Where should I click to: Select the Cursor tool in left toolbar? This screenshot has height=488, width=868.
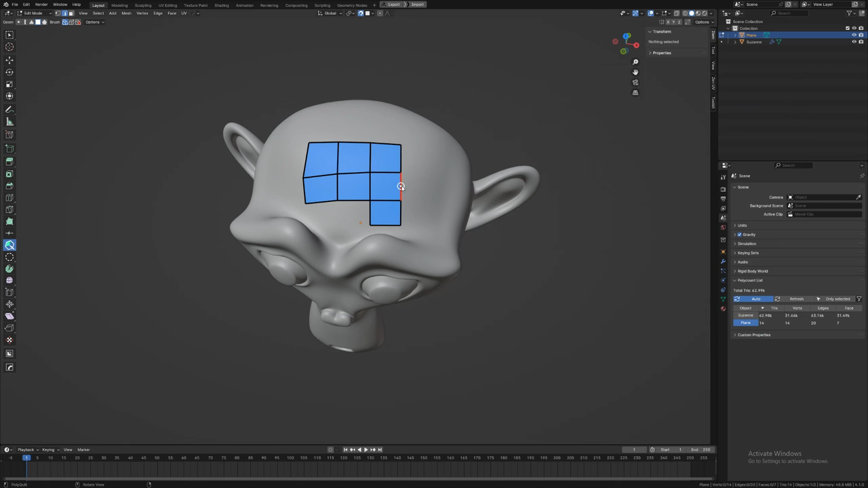pyautogui.click(x=9, y=47)
